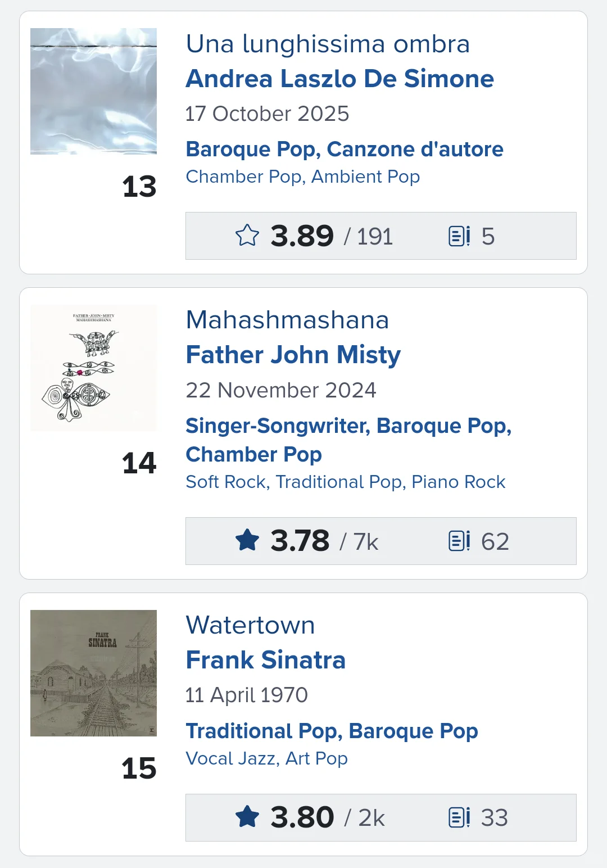
Task: Visit the Father John Misty artist page
Action: (293, 355)
